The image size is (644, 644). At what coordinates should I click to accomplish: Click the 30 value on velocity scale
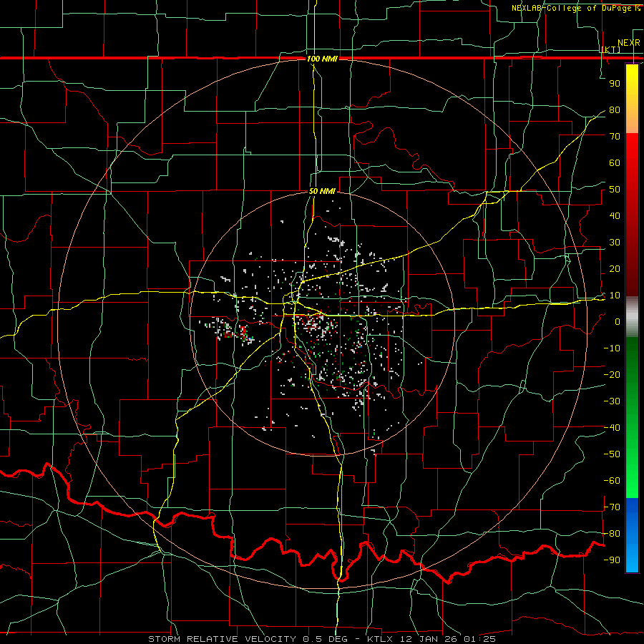click(x=615, y=243)
